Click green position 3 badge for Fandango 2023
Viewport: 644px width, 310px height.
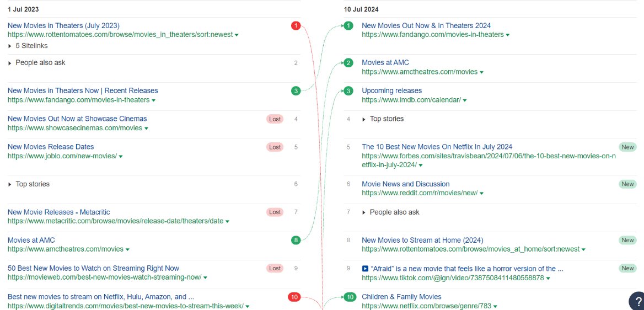tap(296, 91)
